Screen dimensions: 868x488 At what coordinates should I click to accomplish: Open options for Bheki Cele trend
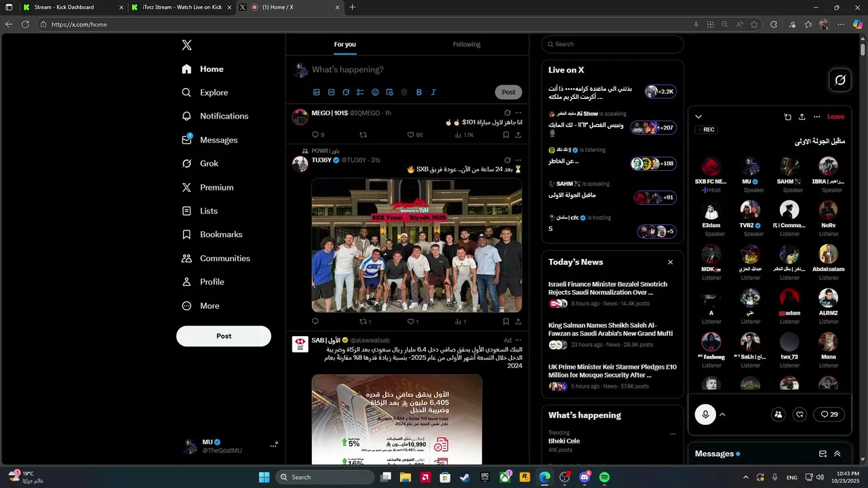[x=673, y=434]
